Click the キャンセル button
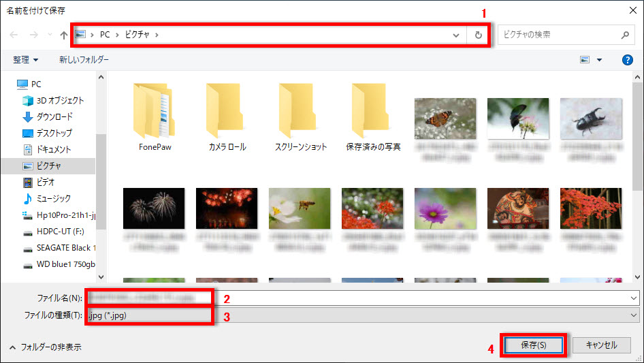This screenshot has width=644, height=363. (601, 345)
